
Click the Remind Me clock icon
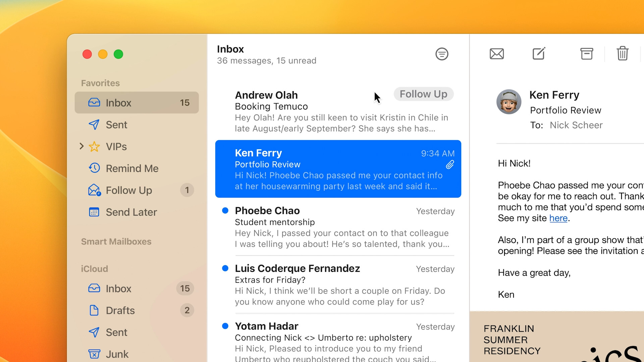94,168
